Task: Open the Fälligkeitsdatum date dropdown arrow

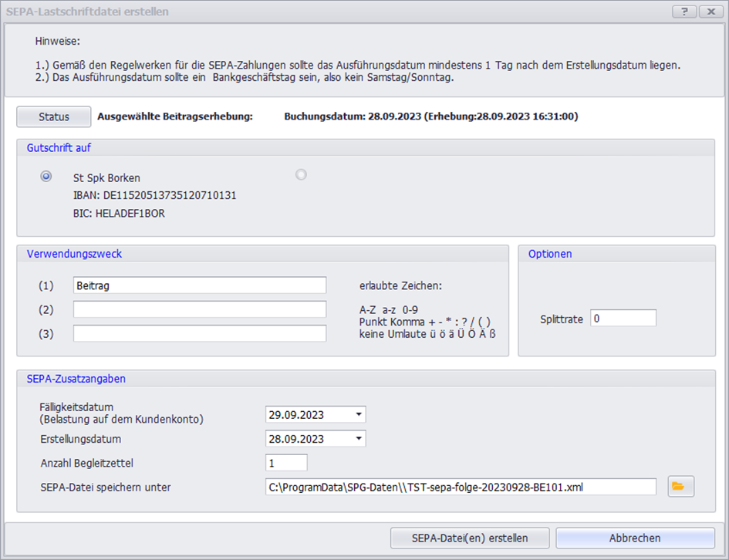Action: (x=359, y=415)
